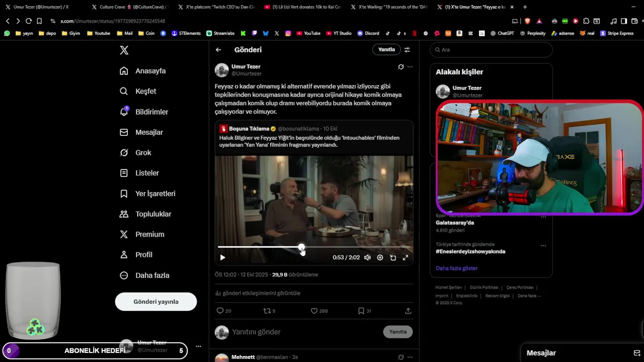644x362 pixels.
Task: Open account switcher more options
Action: [x=198, y=346]
